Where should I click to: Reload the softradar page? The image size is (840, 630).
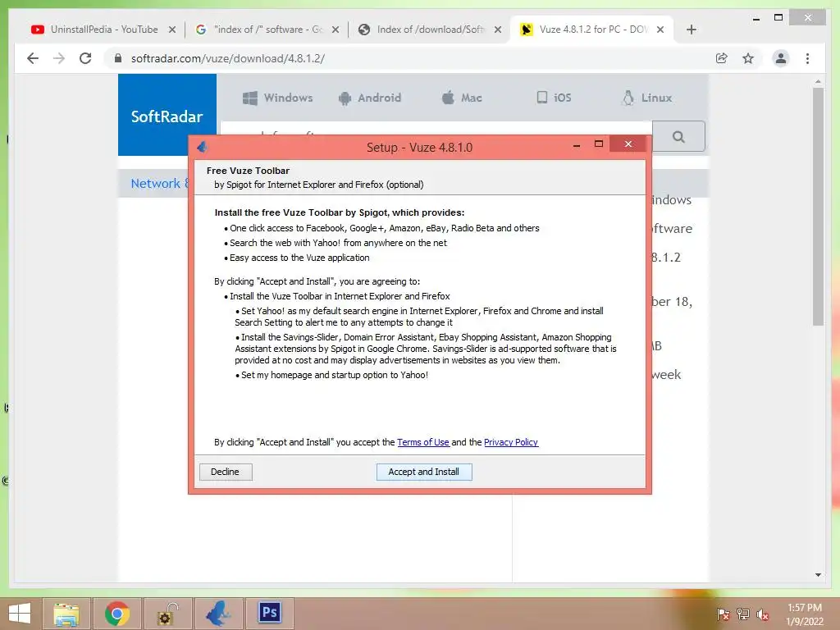(85, 58)
